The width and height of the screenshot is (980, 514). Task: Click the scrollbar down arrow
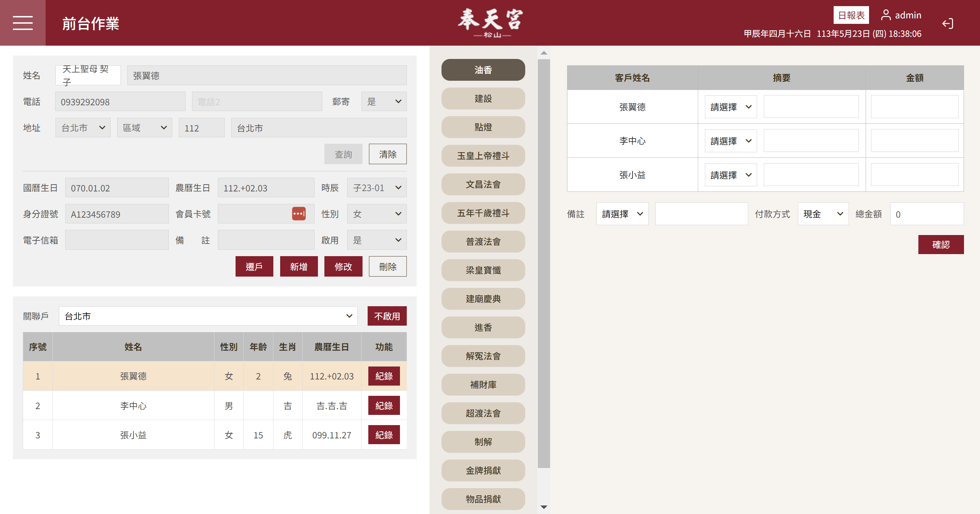(544, 507)
